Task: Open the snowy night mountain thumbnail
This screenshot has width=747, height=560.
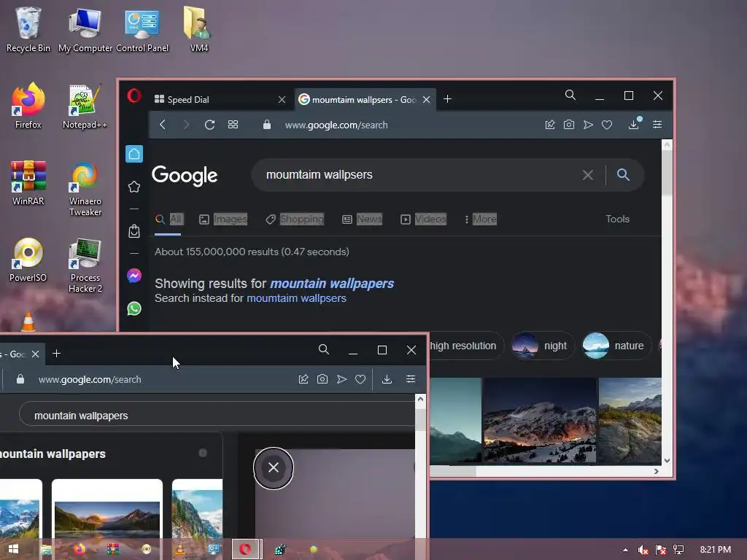Action: (540, 420)
